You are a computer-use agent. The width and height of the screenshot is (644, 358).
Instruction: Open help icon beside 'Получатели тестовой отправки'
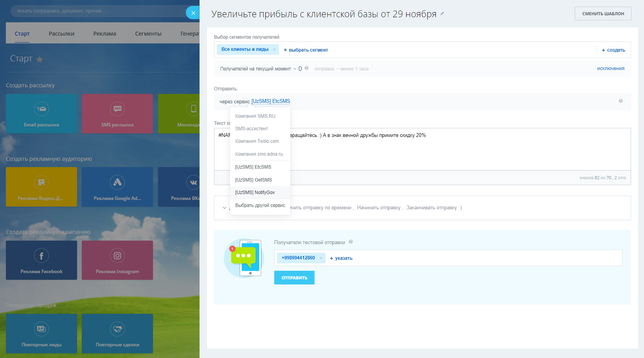pos(351,242)
